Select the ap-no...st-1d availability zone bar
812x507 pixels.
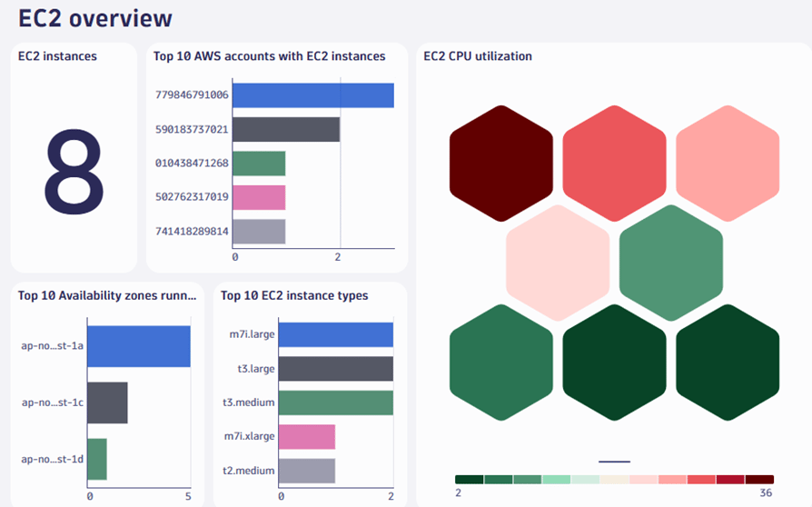96,460
